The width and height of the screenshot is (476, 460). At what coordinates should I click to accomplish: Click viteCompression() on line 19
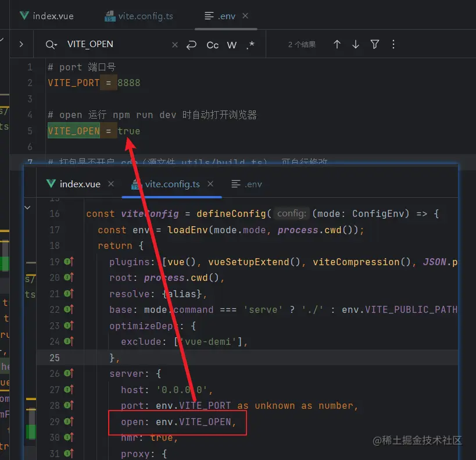[362, 262]
